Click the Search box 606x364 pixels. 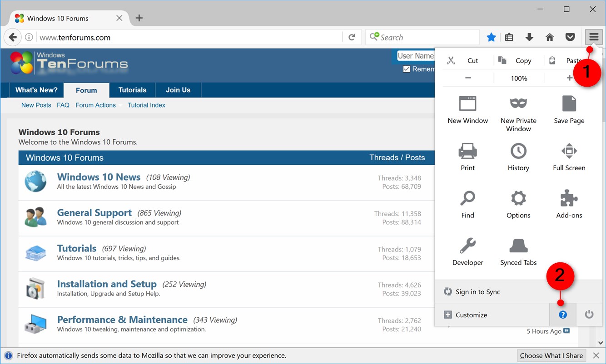point(422,37)
